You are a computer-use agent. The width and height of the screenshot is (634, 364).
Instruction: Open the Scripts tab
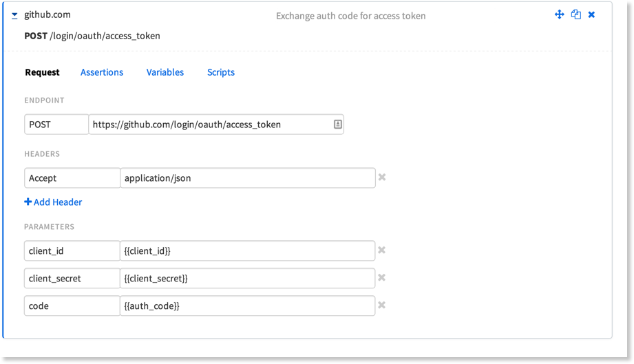click(x=221, y=72)
